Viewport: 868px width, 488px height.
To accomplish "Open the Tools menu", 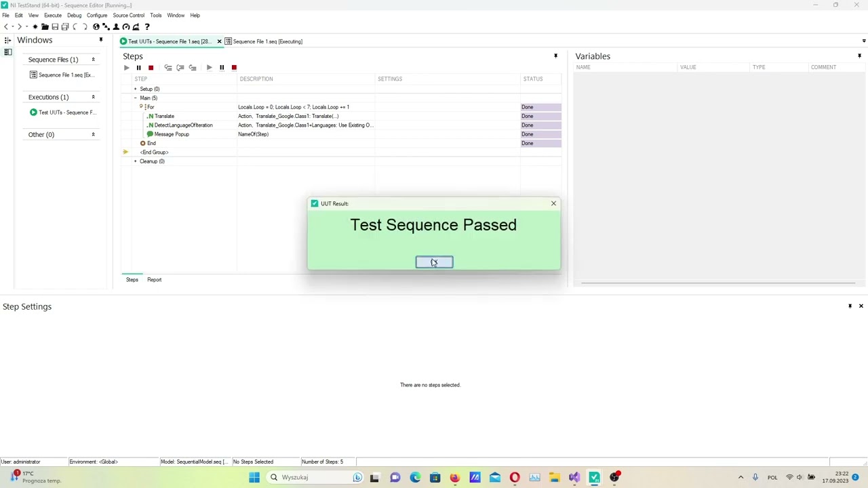I will (156, 15).
